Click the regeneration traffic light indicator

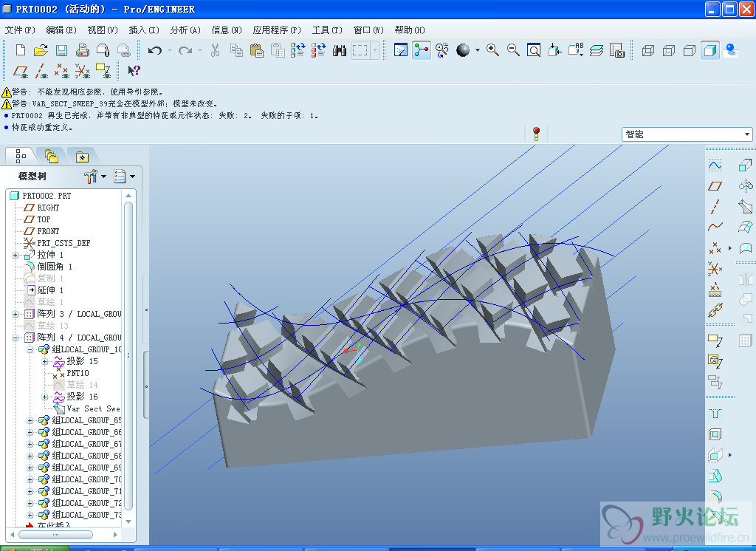point(536,134)
